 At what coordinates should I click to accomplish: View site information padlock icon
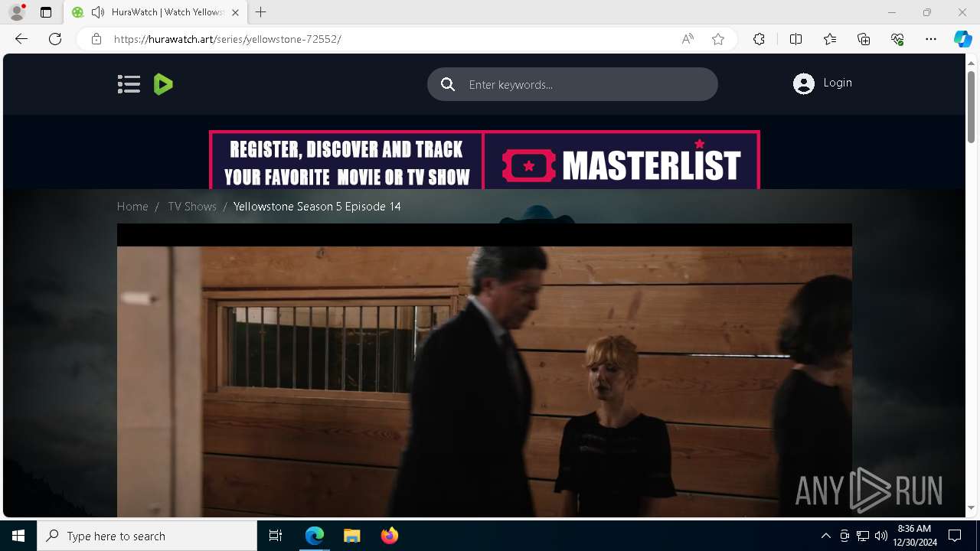point(96,39)
